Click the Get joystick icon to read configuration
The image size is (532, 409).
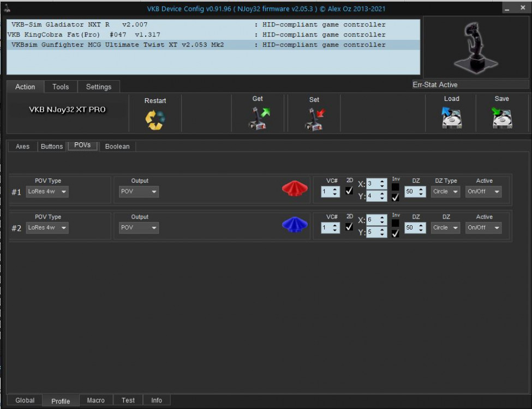tap(257, 117)
